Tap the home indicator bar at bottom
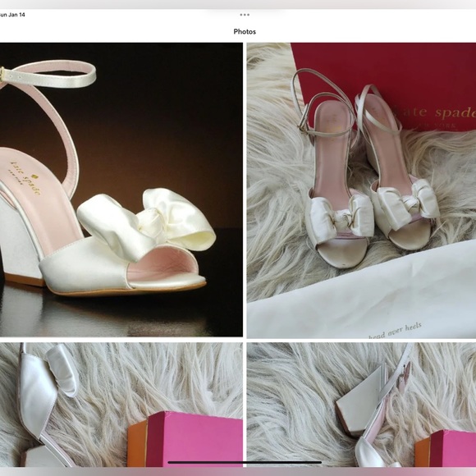The width and height of the screenshot is (476, 476). click(x=245, y=463)
